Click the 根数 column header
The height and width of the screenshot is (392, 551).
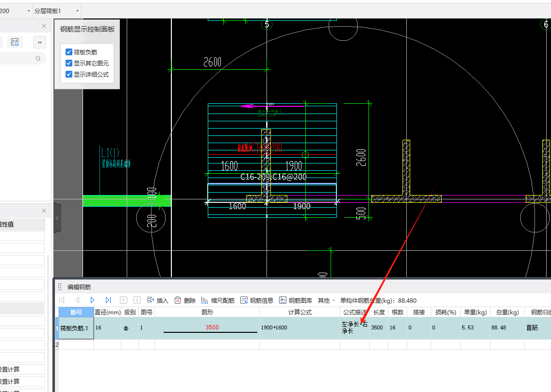[398, 312]
